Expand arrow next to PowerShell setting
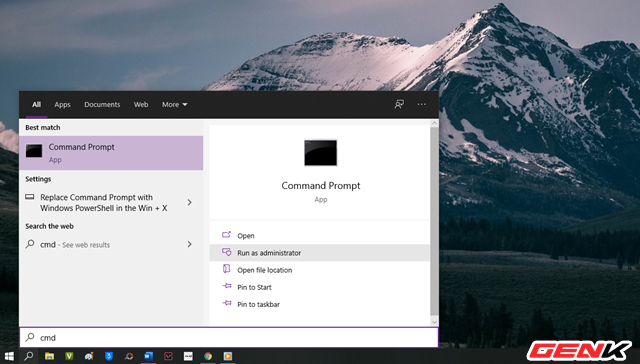 pos(189,202)
